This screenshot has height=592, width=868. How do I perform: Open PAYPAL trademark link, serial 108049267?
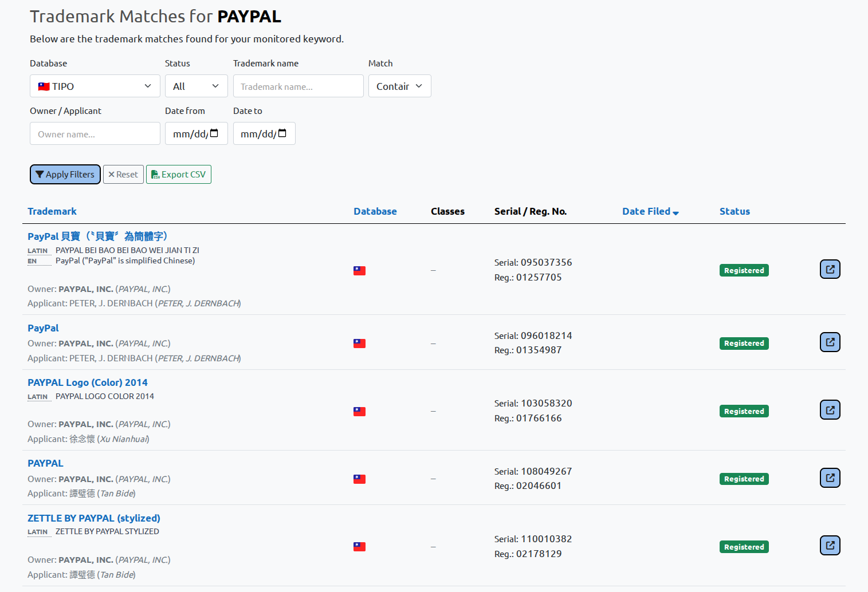pos(45,463)
